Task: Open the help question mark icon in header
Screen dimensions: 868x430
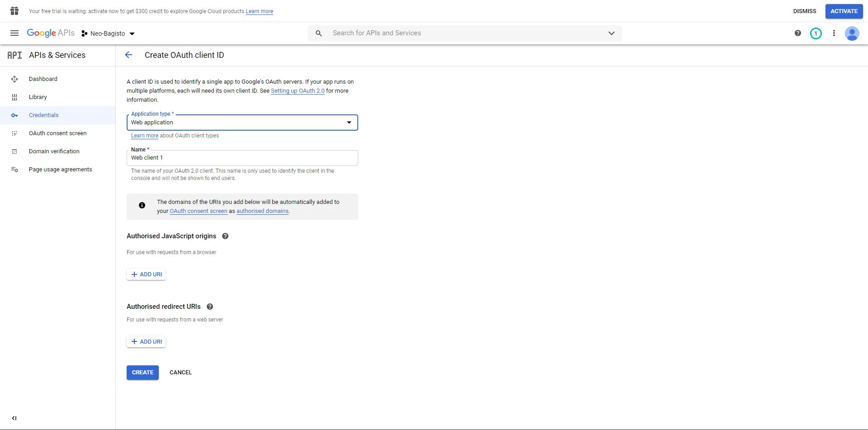Action: pyautogui.click(x=797, y=33)
